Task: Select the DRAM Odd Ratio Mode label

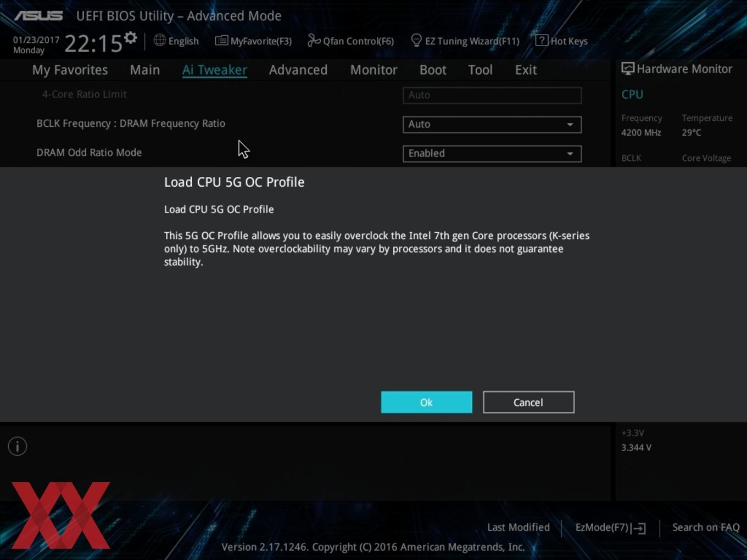Action: click(x=89, y=153)
